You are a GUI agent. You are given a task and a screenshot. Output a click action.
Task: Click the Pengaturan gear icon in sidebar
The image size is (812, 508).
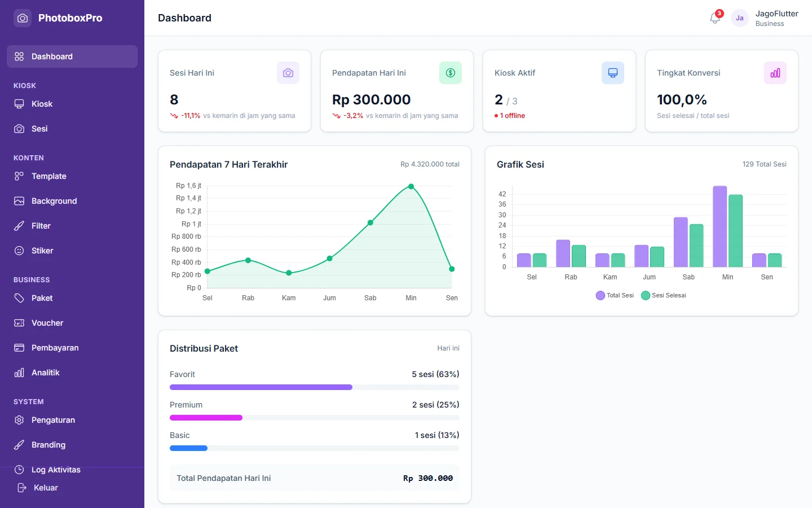click(19, 420)
